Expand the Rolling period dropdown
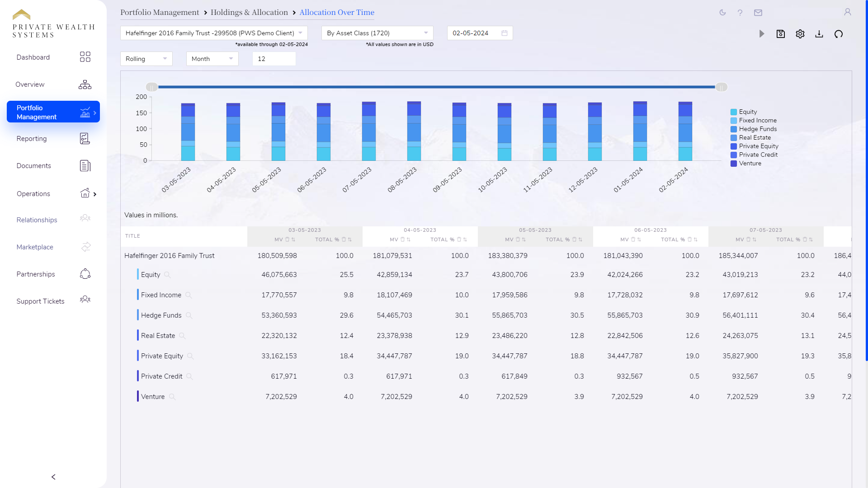The width and height of the screenshot is (868, 488). point(146,59)
